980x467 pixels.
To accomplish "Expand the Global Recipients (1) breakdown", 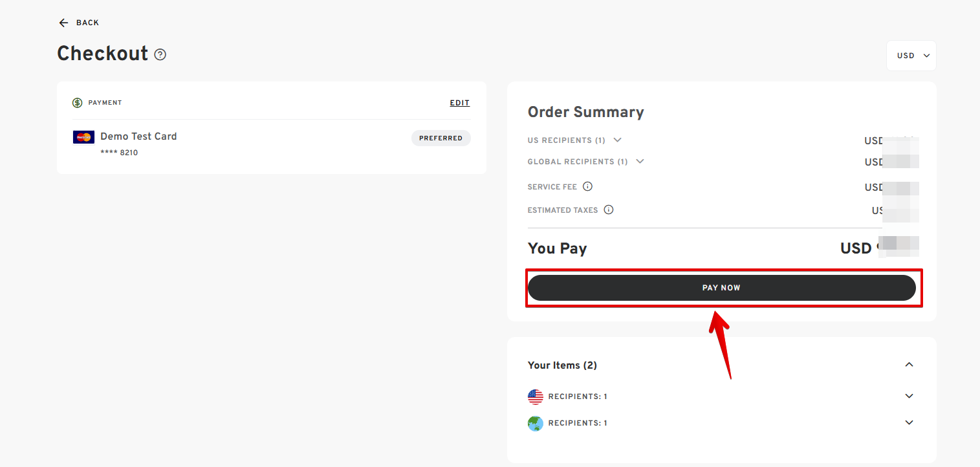I will 640,161.
